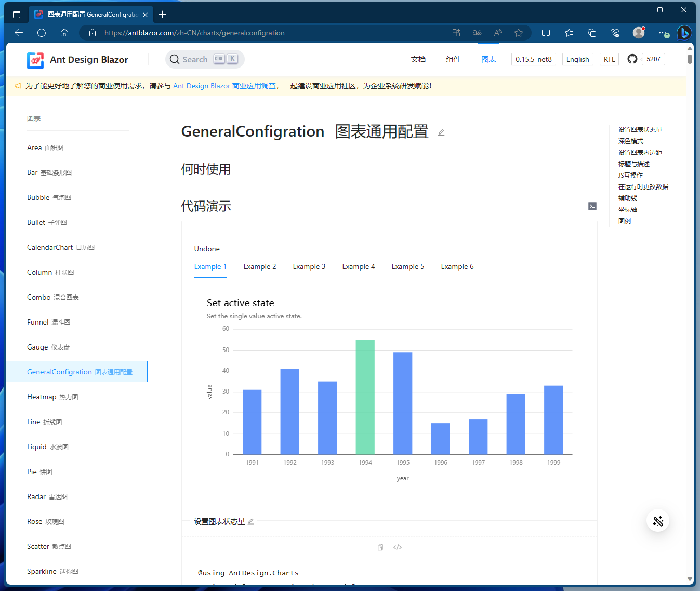
Task: Open the 组件 navigation menu
Action: click(453, 59)
